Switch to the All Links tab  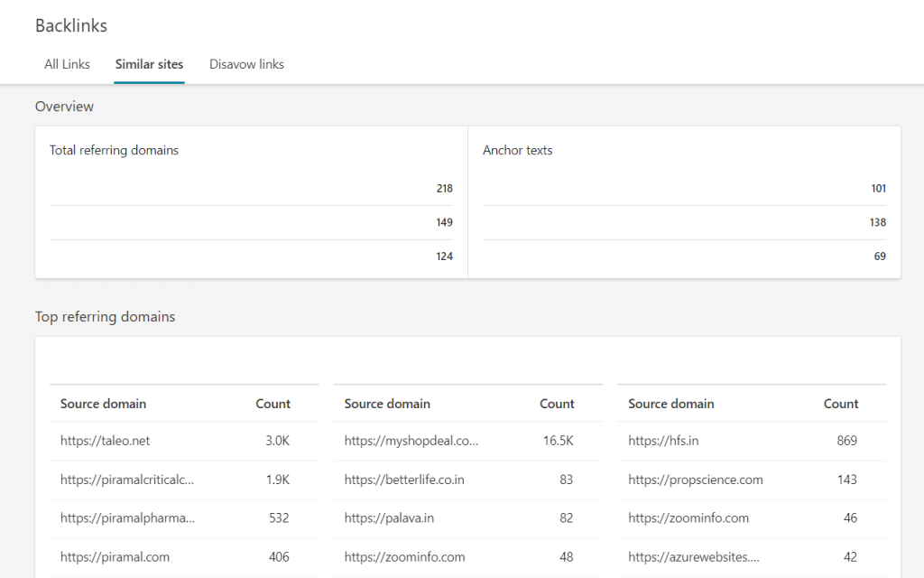coord(67,64)
